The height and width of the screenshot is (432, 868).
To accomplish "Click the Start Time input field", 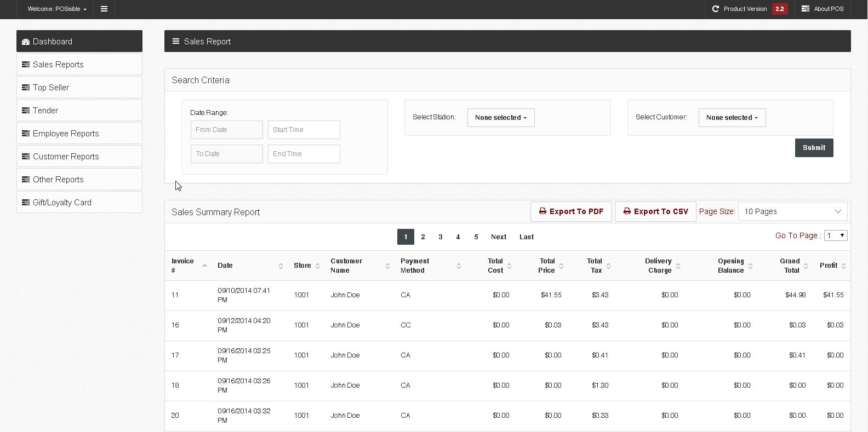I will pyautogui.click(x=304, y=130).
